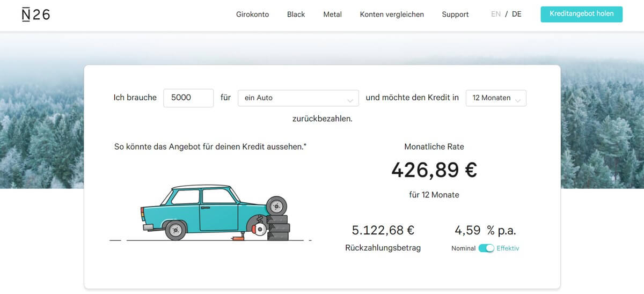Click the N26 logo
The height and width of the screenshot is (294, 644).
35,14
